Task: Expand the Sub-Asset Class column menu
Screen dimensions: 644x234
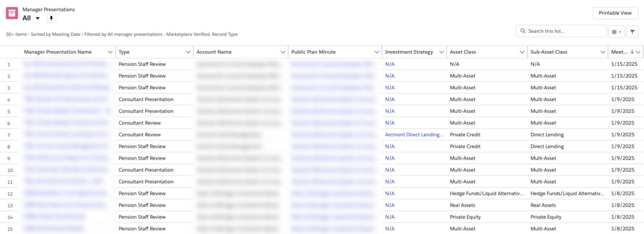Action: (603, 52)
